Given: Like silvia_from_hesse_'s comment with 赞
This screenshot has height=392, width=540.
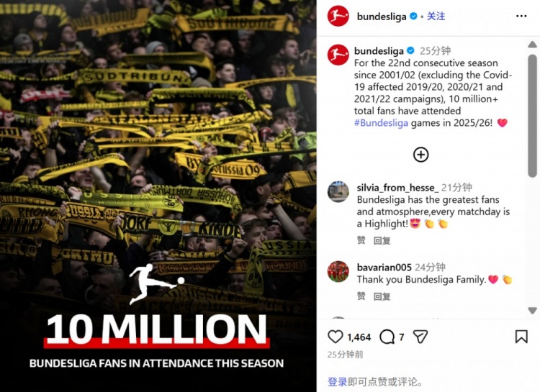Looking at the screenshot, I should point(361,240).
